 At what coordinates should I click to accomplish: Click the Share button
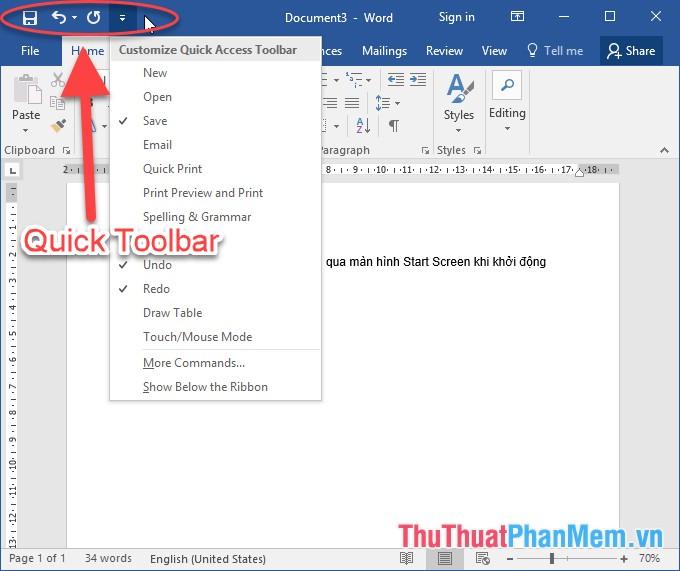[631, 51]
